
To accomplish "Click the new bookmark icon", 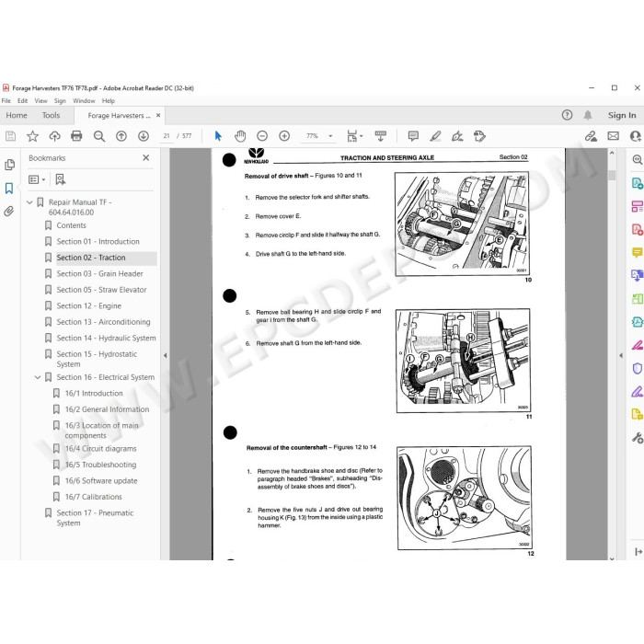I will 61,179.
